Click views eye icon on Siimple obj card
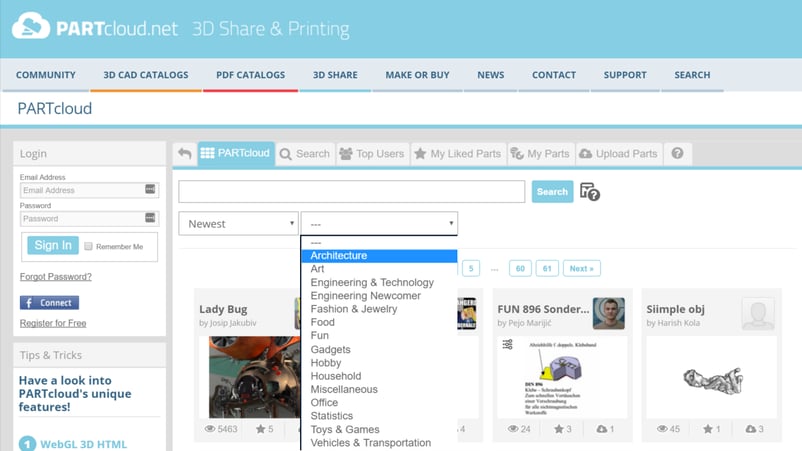802x451 pixels. pos(662,429)
